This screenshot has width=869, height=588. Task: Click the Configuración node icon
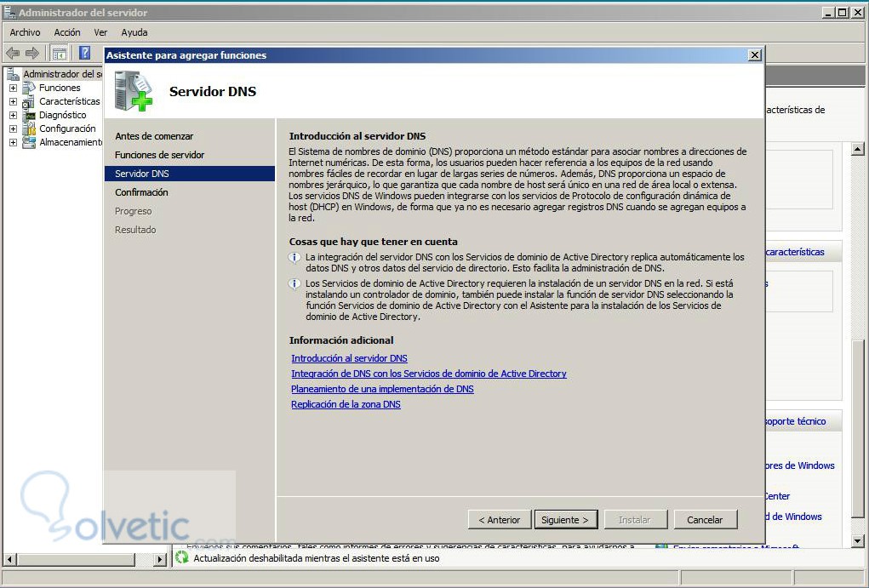(x=29, y=128)
